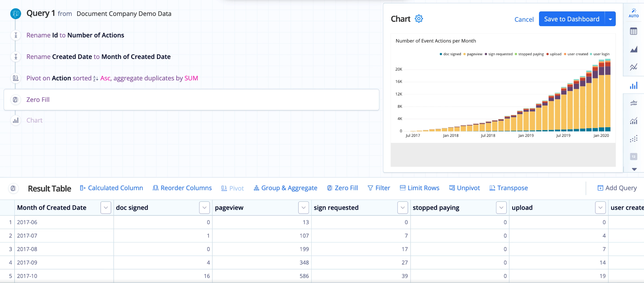Image resolution: width=644 pixels, height=283 pixels.
Task: Click Document Company Demo Data source name
Action: click(124, 14)
